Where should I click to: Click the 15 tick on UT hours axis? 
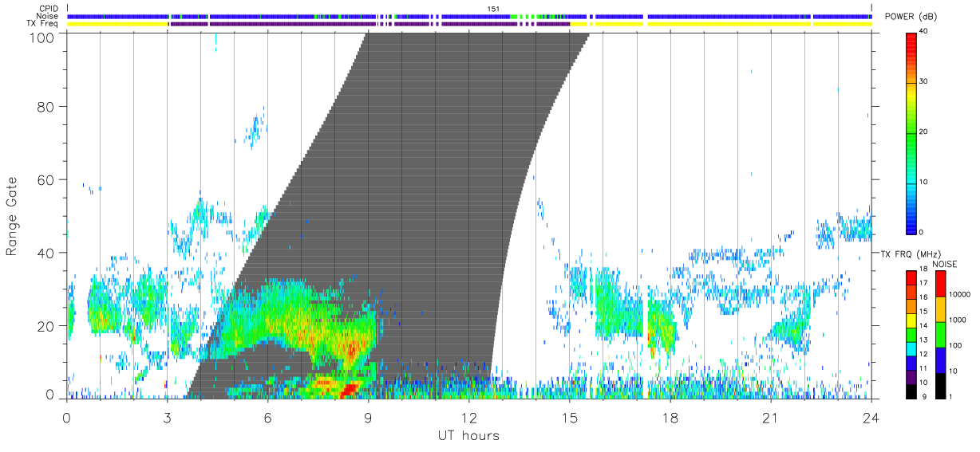[569, 416]
